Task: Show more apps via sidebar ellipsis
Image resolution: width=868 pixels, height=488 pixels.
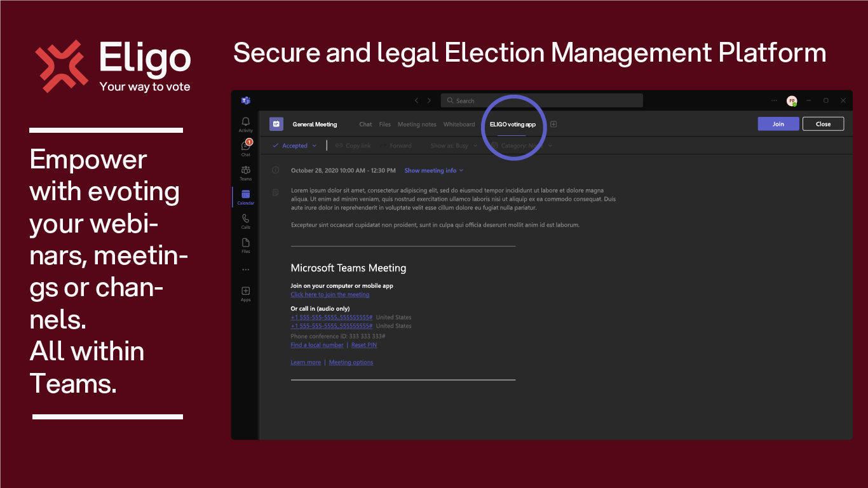Action: [245, 269]
